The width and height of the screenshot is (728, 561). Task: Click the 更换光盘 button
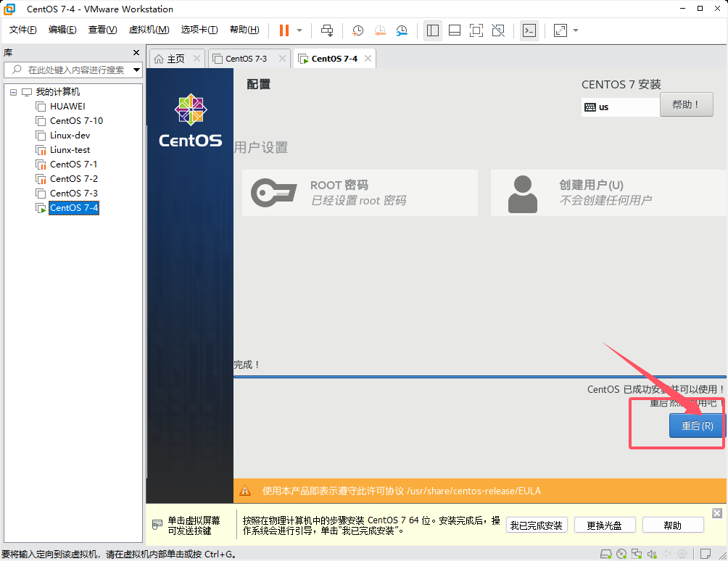pyautogui.click(x=604, y=525)
